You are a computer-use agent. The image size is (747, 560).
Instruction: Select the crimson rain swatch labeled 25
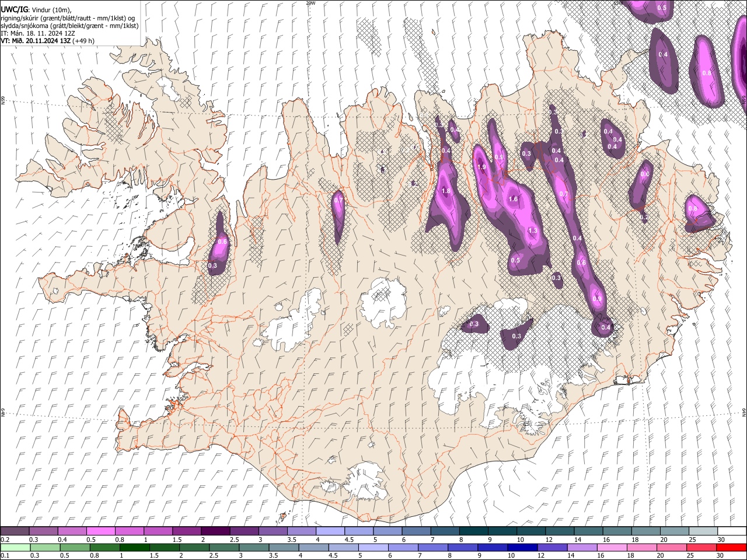click(701, 547)
